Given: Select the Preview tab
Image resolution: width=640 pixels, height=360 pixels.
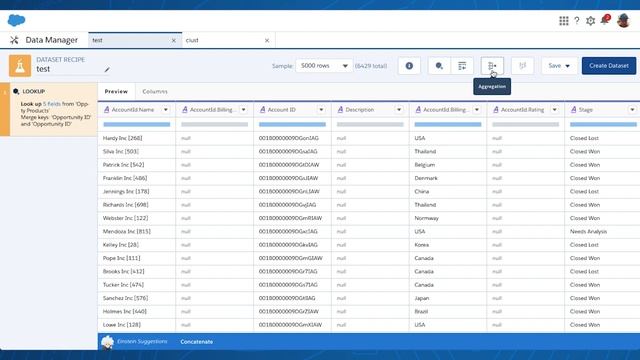Looking at the screenshot, I should (116, 91).
